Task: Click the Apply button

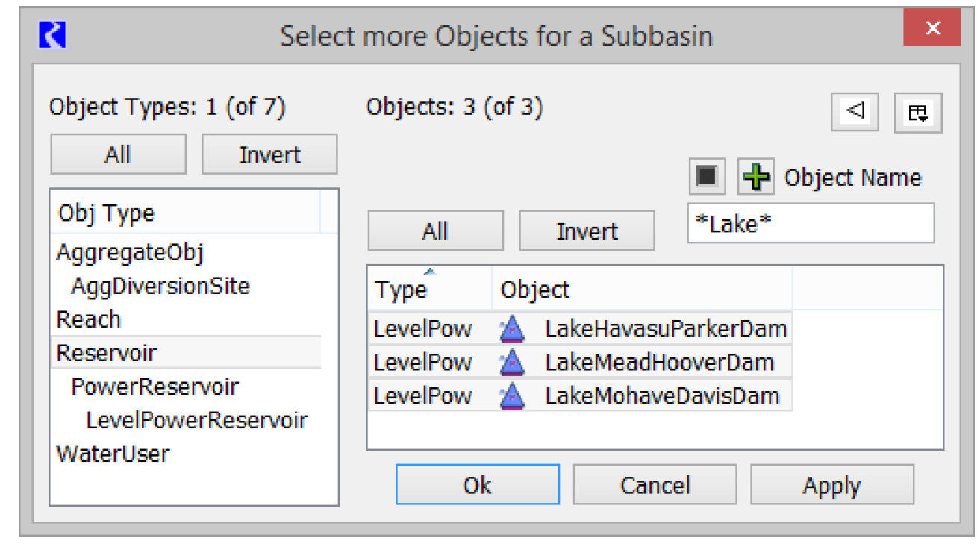Action: (x=831, y=485)
